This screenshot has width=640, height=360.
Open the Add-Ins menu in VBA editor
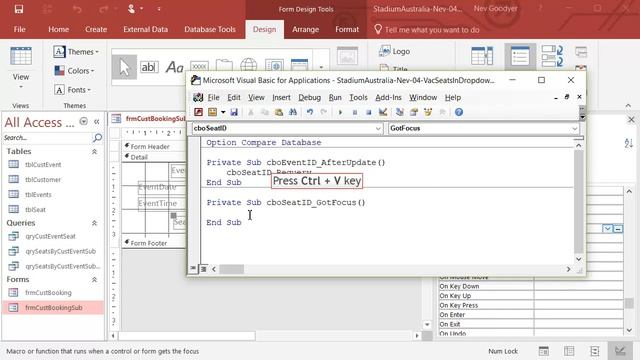tap(388, 98)
